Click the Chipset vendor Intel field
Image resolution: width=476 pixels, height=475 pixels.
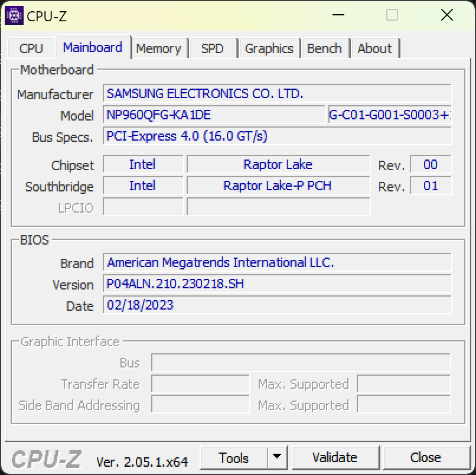tap(143, 164)
